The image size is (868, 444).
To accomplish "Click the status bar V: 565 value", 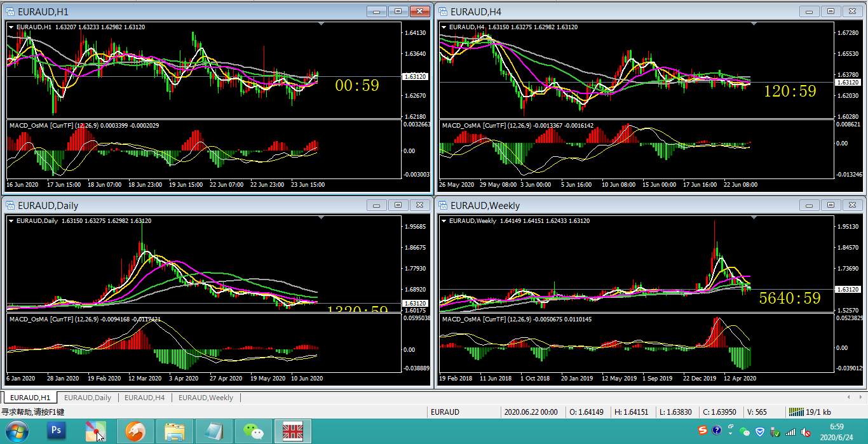I will click(x=756, y=412).
